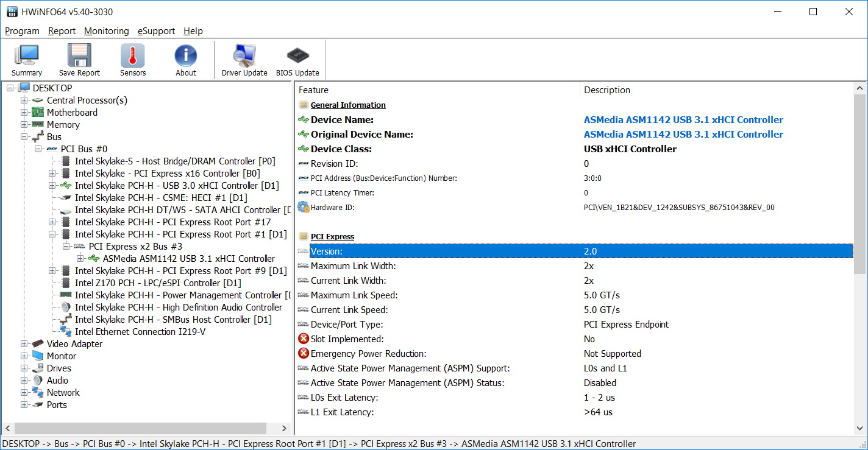This screenshot has width=868, height=450.
Task: Select Intel Z170 PCH LPC/eSPI Controller [D1]
Action: pos(158,283)
